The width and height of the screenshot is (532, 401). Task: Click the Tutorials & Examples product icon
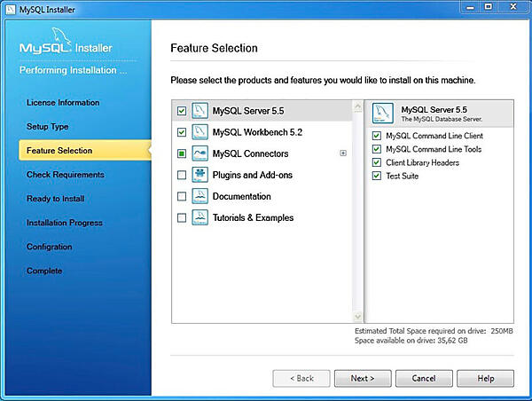tap(199, 217)
